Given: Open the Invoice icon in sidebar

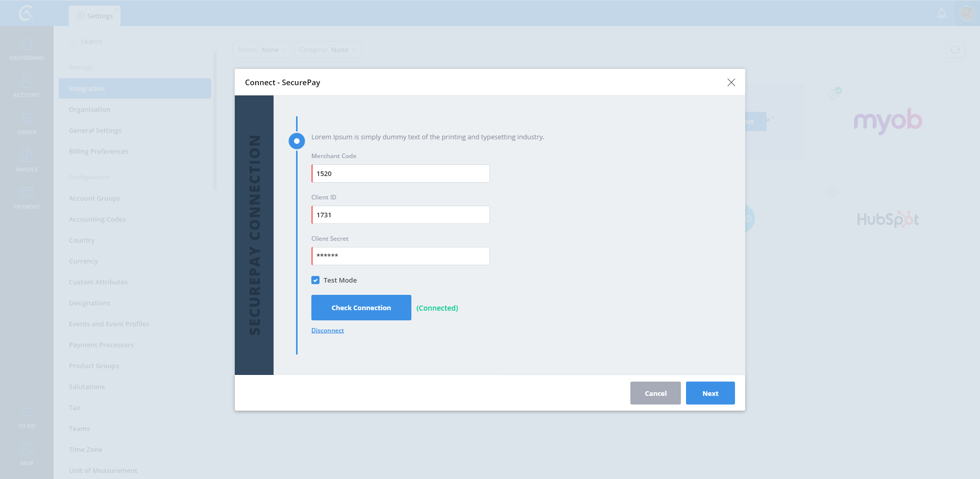Looking at the screenshot, I should [27, 156].
